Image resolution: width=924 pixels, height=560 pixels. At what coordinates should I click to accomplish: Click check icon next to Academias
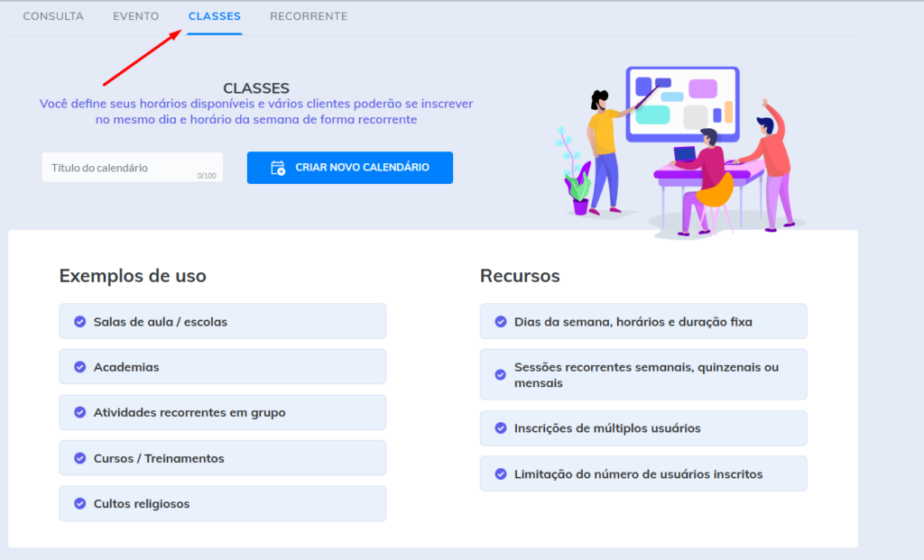tap(79, 367)
